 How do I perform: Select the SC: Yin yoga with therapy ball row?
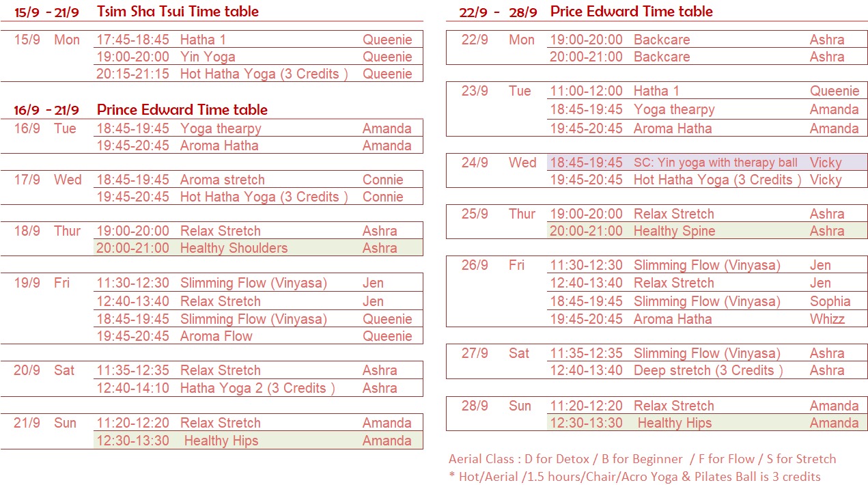coord(707,163)
